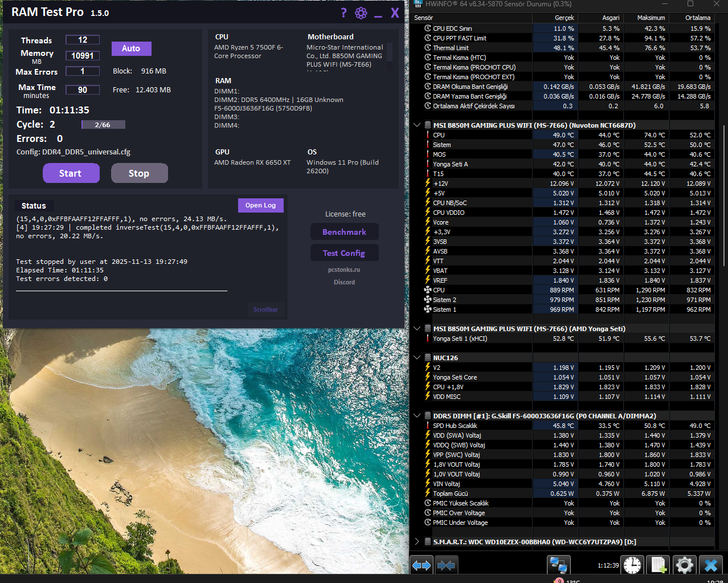Viewport: 728px width, 583px height.
Task: Click Sensör column header
Action: 472,18
